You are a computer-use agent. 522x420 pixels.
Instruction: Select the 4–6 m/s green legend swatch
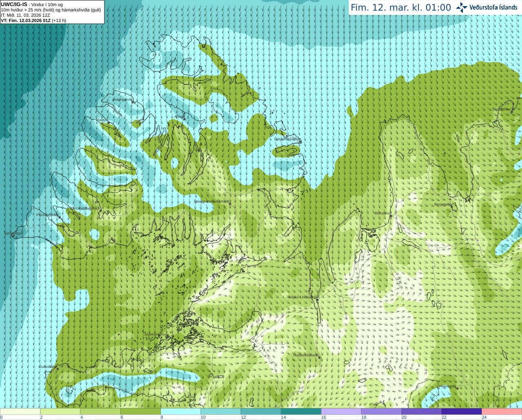click(100, 411)
